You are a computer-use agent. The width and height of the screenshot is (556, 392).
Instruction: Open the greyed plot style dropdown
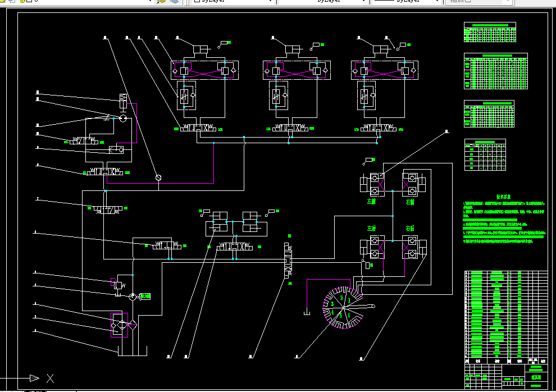(479, 1)
